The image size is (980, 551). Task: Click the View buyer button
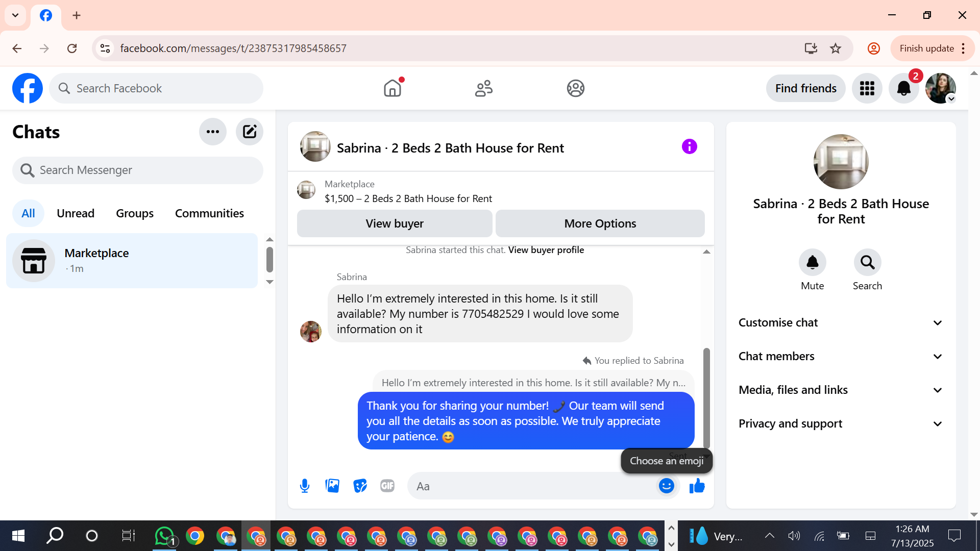(x=395, y=223)
